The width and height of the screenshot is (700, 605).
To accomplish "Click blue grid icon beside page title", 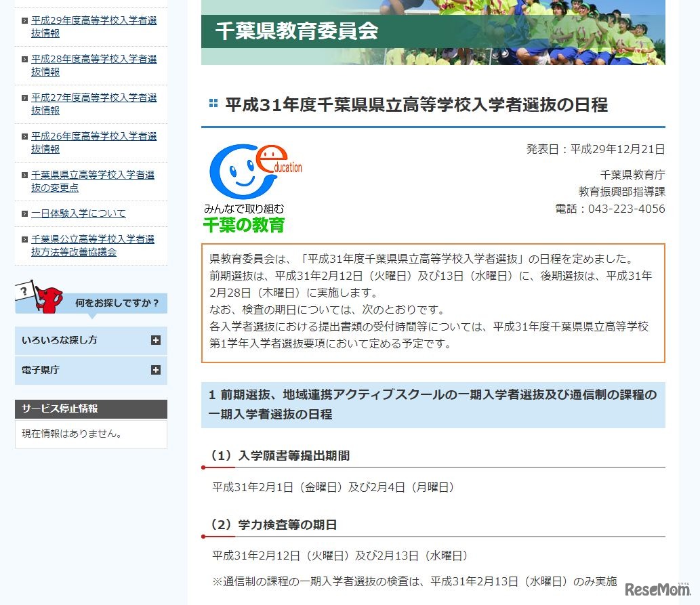I will pos(213,104).
